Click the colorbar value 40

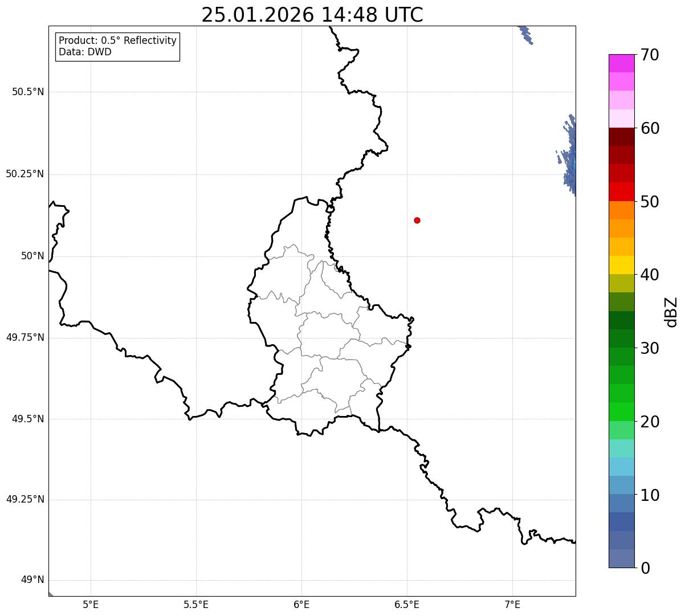pyautogui.click(x=650, y=275)
